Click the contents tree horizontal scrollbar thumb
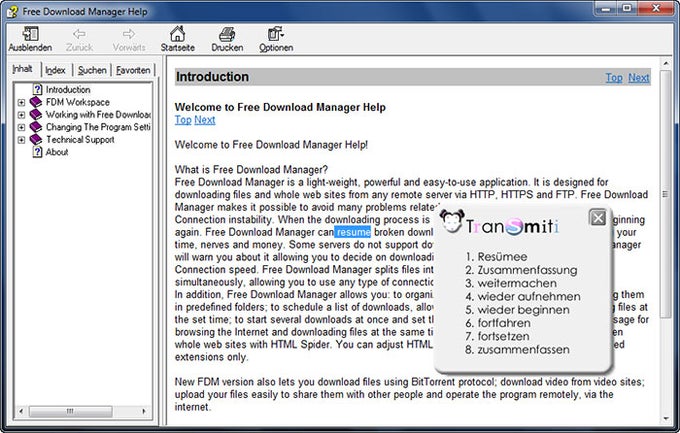680x433 pixels. tap(70, 411)
